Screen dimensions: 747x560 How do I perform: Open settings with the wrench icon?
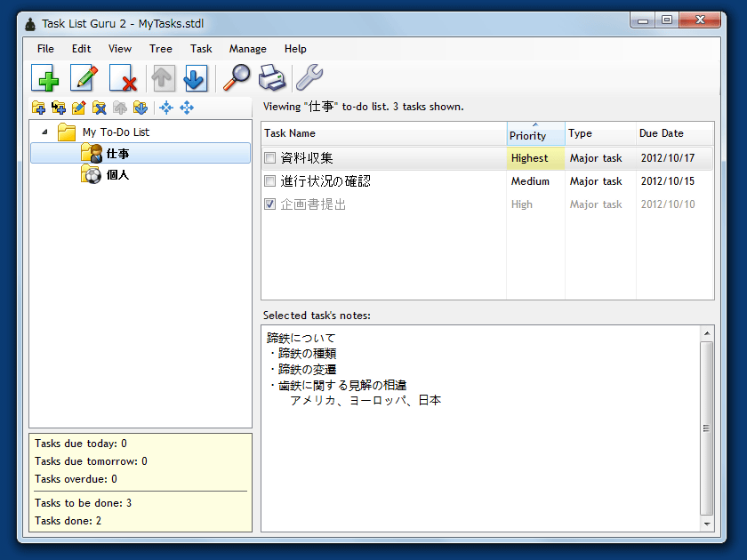pyautogui.click(x=309, y=78)
